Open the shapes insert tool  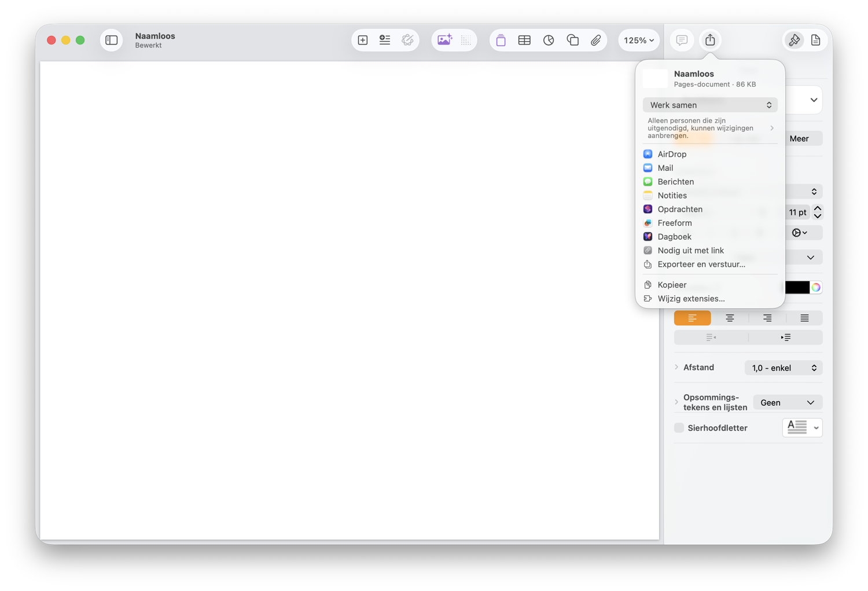pos(572,40)
